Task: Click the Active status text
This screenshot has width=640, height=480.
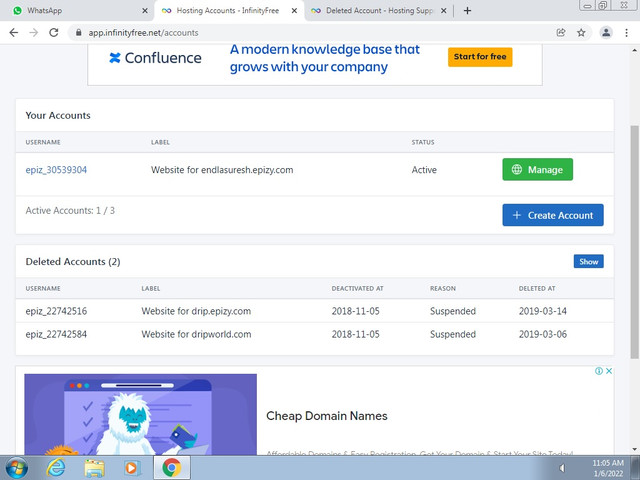Action: 424,170
